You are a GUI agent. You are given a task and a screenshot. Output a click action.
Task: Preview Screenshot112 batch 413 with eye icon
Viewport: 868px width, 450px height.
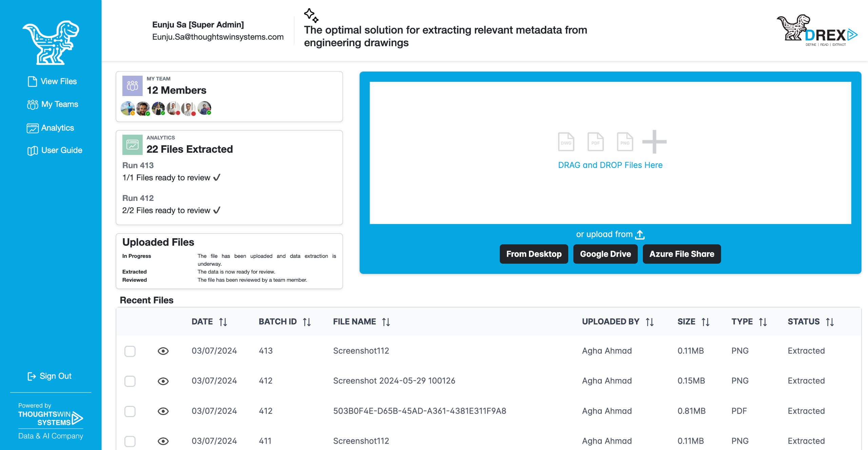(163, 351)
